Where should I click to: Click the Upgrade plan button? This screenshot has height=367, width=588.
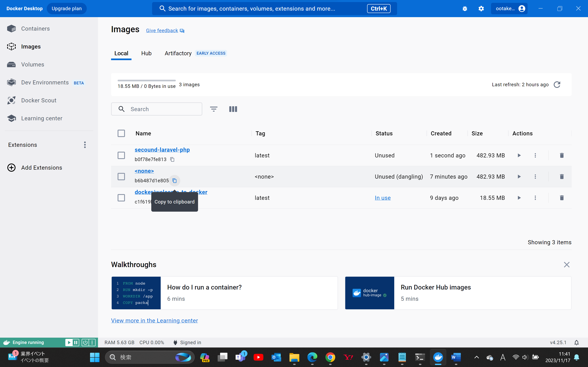coord(67,9)
